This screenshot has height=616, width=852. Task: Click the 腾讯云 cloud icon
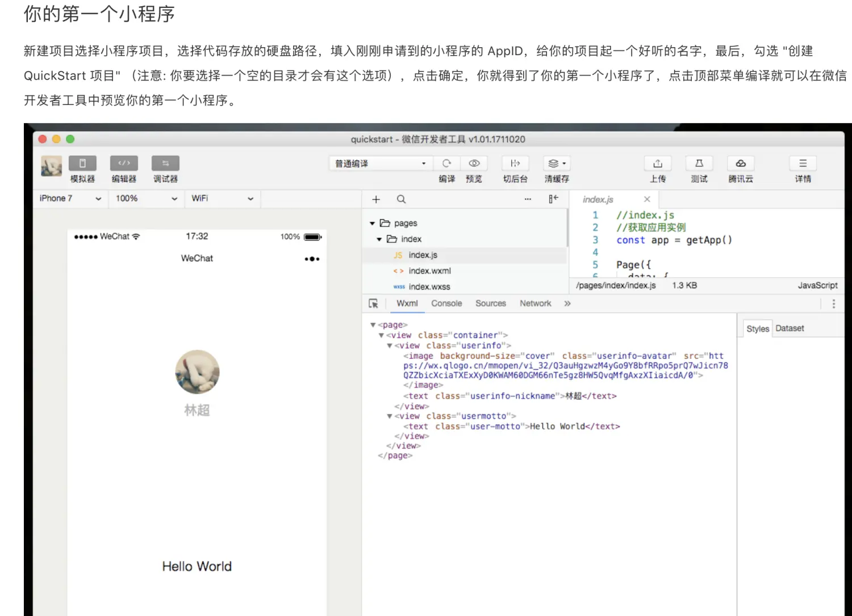tap(741, 164)
